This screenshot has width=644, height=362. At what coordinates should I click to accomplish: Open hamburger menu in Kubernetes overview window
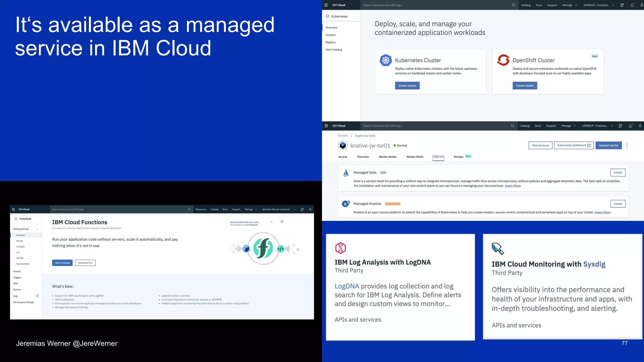tap(326, 5)
